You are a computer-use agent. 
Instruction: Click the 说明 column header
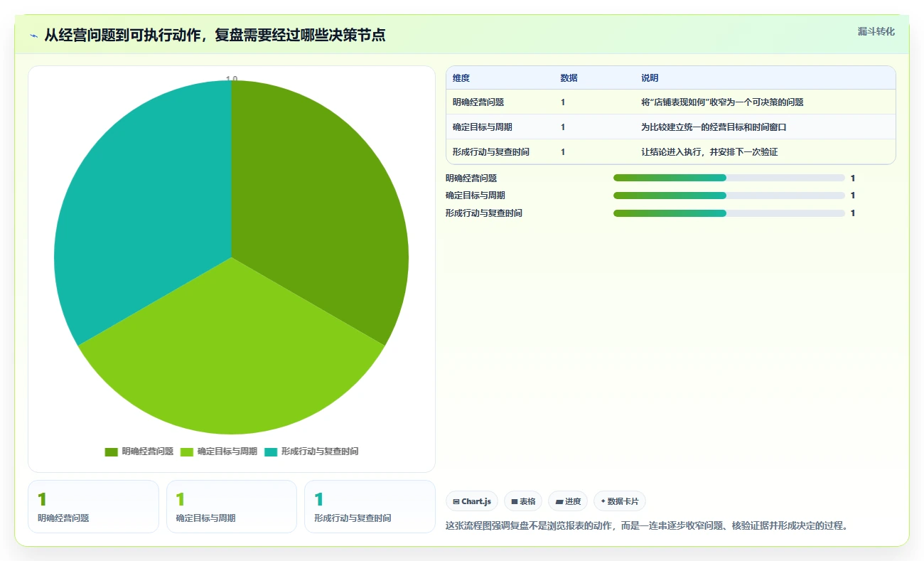click(x=650, y=78)
